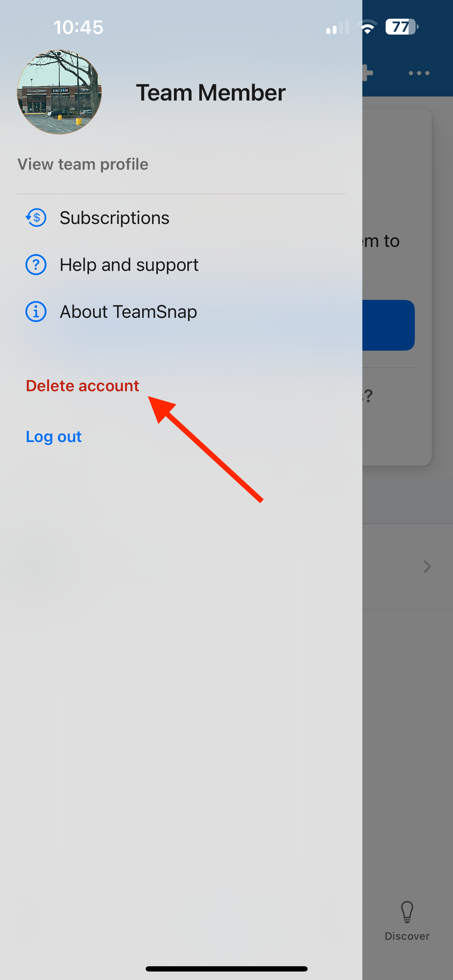Open the three-dots more options menu
The width and height of the screenshot is (453, 980).
[419, 73]
